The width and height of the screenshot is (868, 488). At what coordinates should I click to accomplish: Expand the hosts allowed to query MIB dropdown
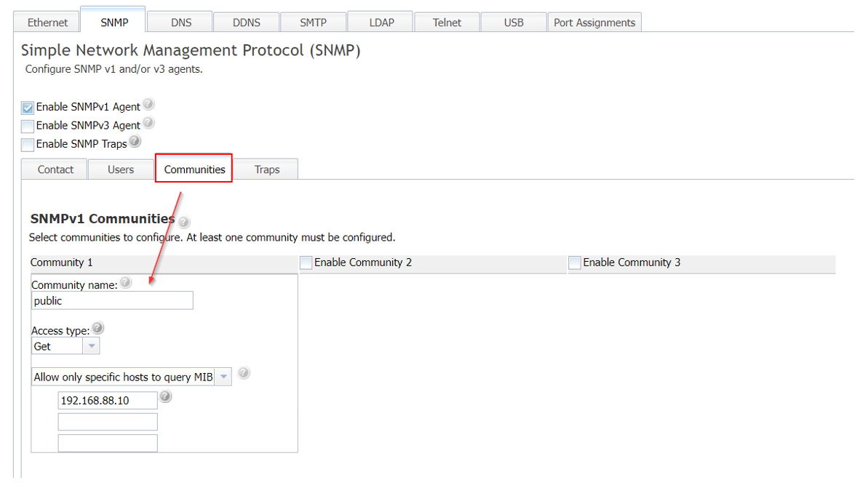tap(223, 376)
